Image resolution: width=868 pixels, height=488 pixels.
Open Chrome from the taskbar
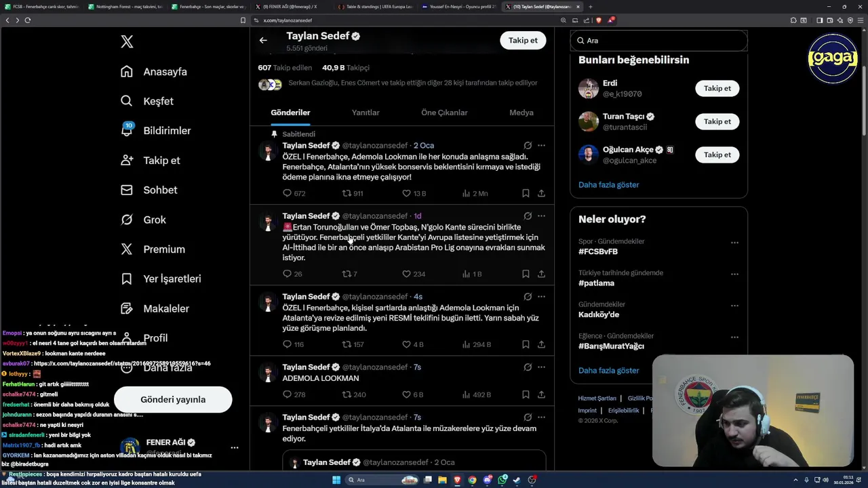click(x=472, y=480)
